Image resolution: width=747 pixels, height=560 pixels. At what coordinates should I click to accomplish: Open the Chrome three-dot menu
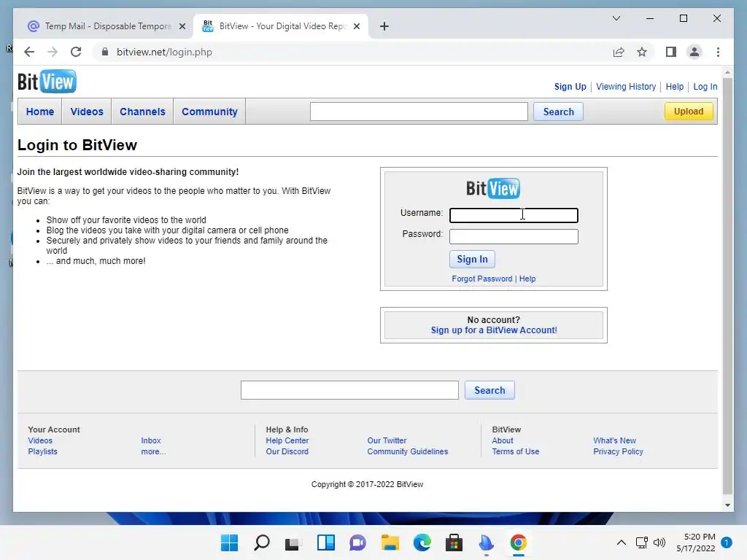[x=718, y=52]
